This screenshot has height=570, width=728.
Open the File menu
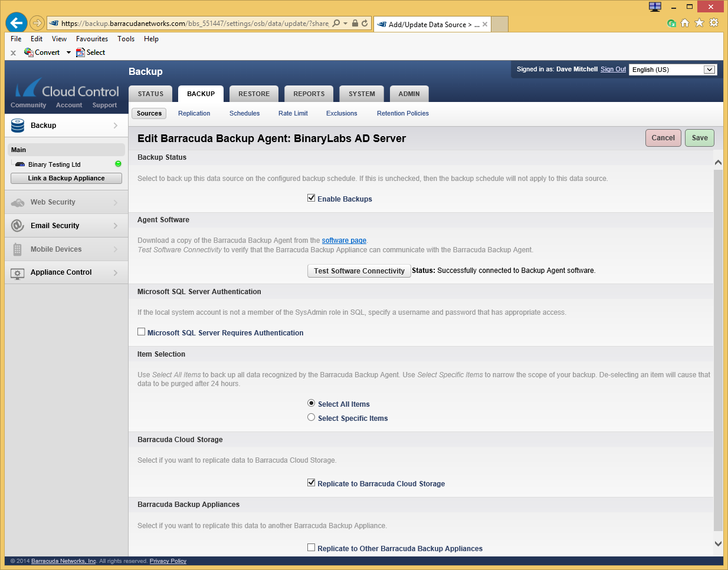[x=16, y=39]
